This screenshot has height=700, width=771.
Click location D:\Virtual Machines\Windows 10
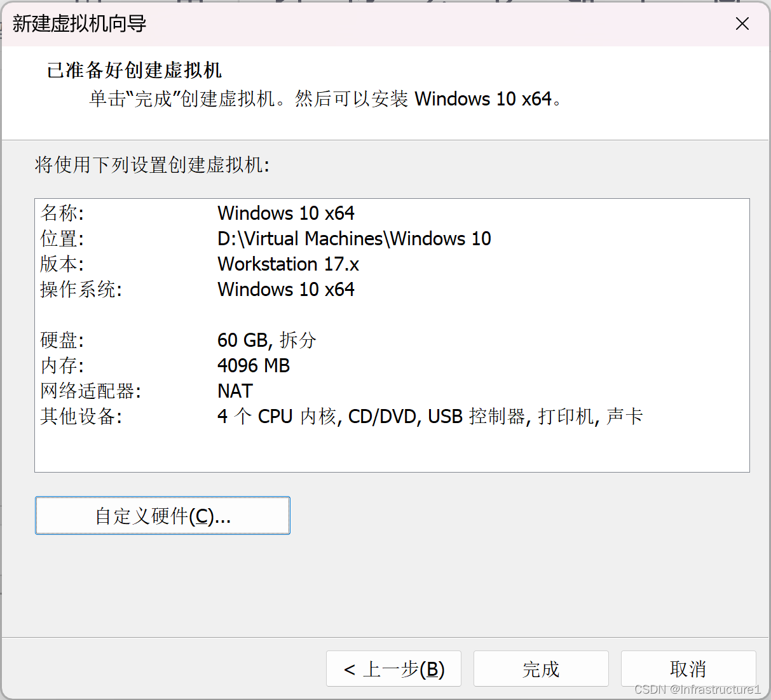(x=354, y=238)
